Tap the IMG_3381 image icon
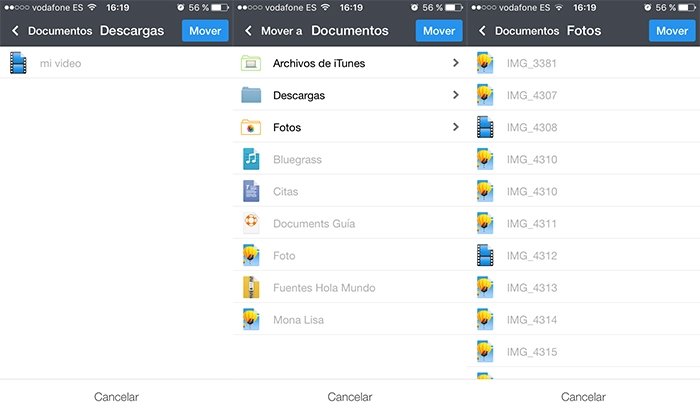 [485, 63]
